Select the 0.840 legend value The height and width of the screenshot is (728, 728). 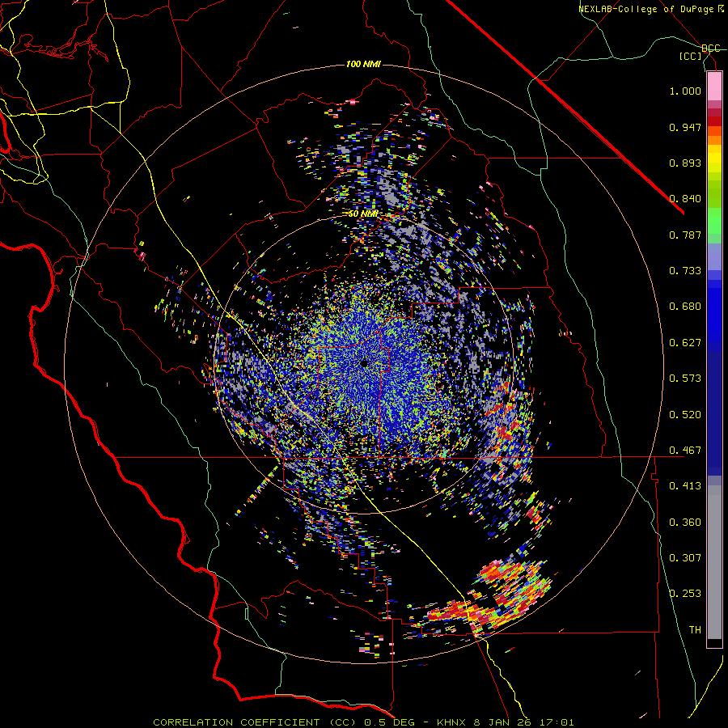(685, 199)
